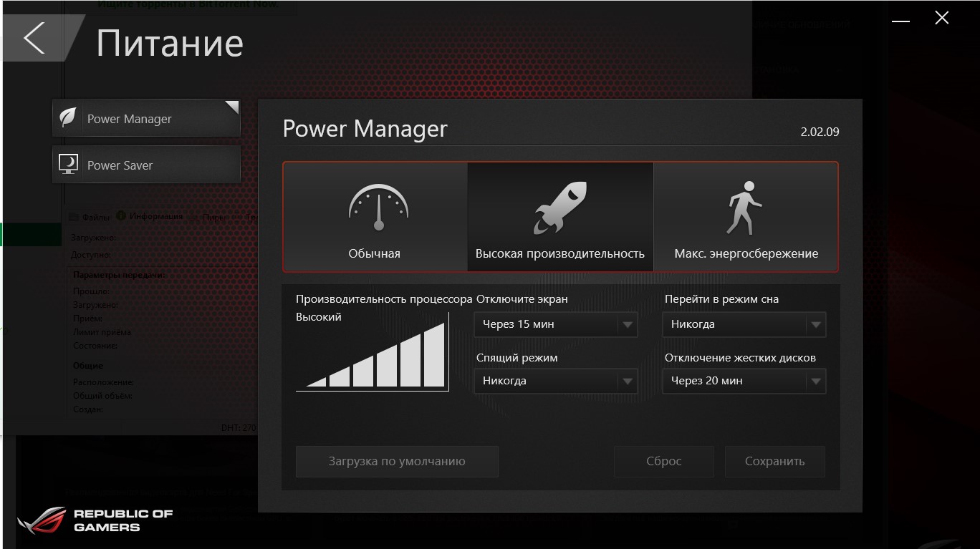Open the Перейти в режим сна dropdown
This screenshot has height=549, width=980.
tap(744, 324)
